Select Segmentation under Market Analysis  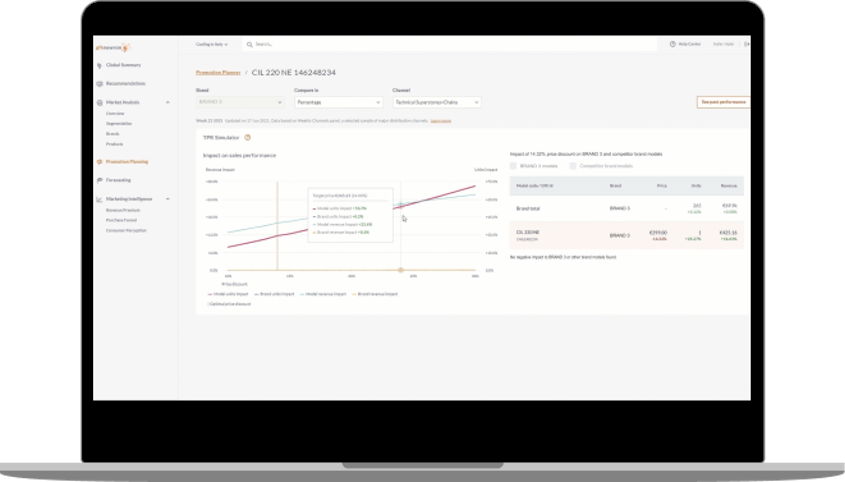[120, 123]
